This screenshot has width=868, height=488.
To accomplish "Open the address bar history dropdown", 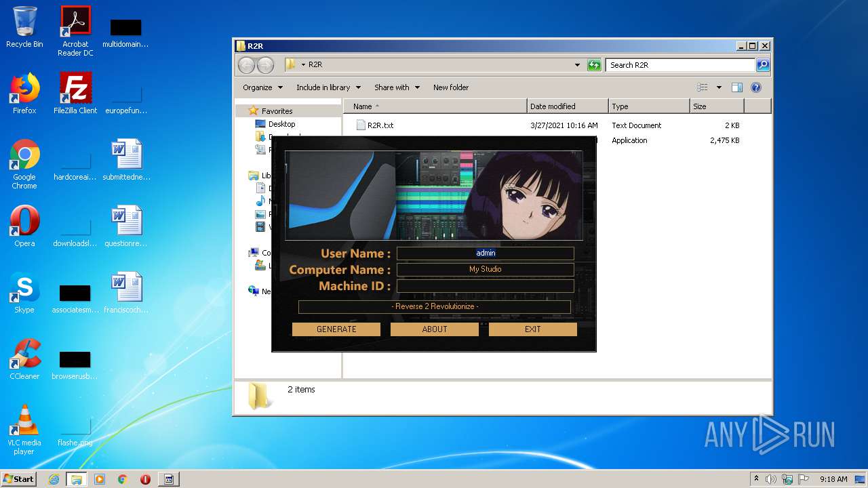I will (x=577, y=65).
